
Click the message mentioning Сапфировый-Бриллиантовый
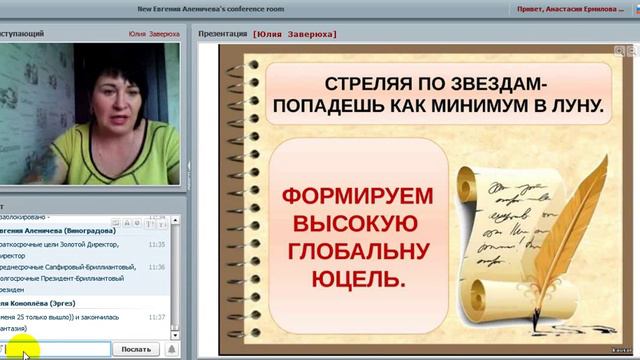click(68, 267)
